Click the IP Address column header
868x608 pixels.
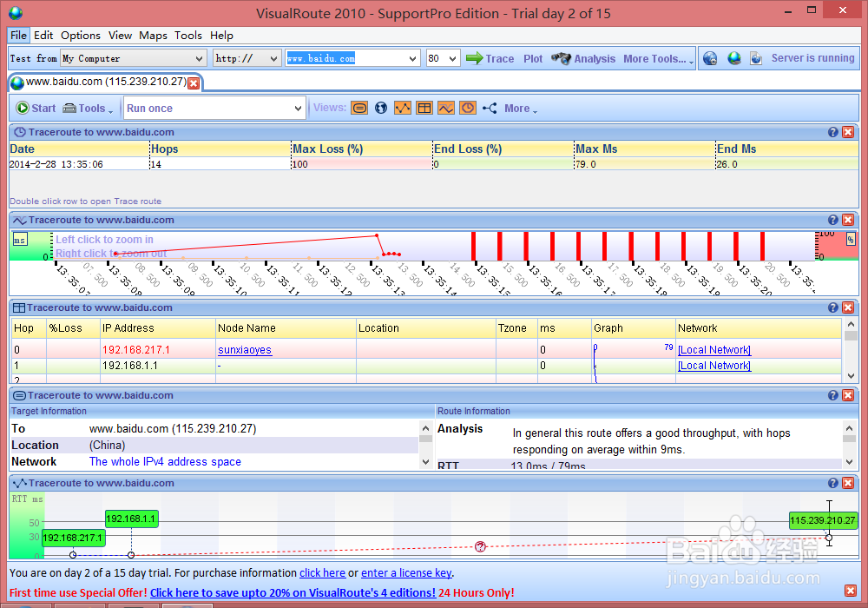pos(157,327)
